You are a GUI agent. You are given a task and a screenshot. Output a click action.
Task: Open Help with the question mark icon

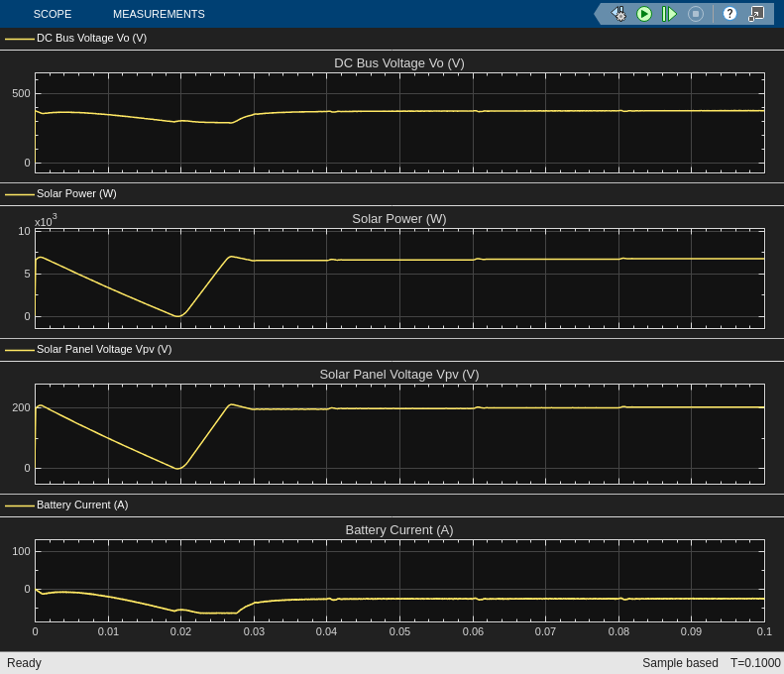point(729,14)
